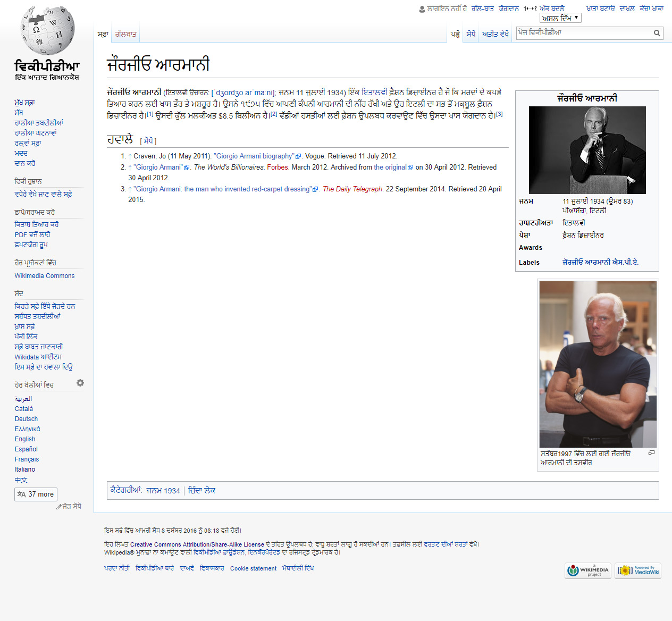Click the Powered by MediaWiki badge
This screenshot has height=621, width=672.
tap(638, 570)
